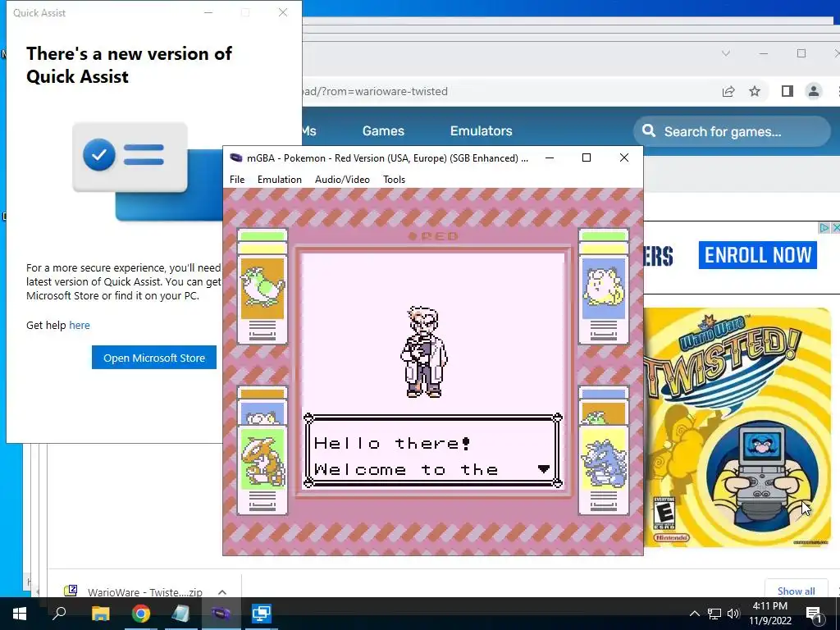Bookmark the page with the star icon
840x630 pixels.
[755, 92]
